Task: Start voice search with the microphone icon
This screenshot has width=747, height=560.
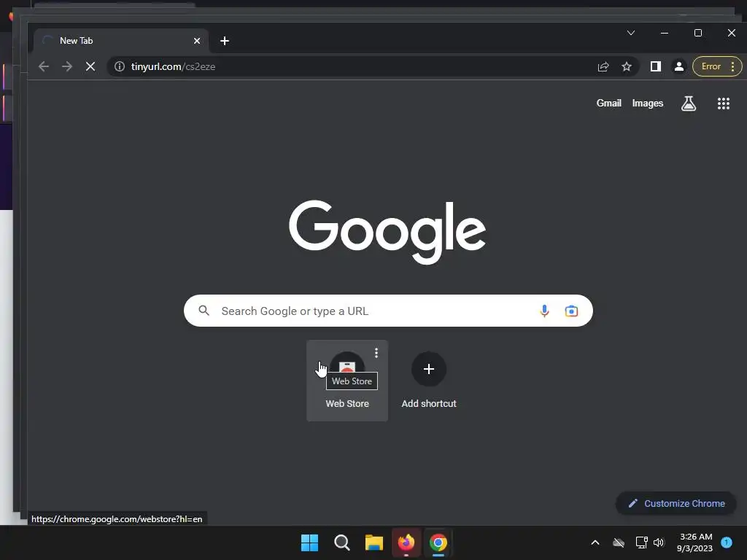Action: 544,311
